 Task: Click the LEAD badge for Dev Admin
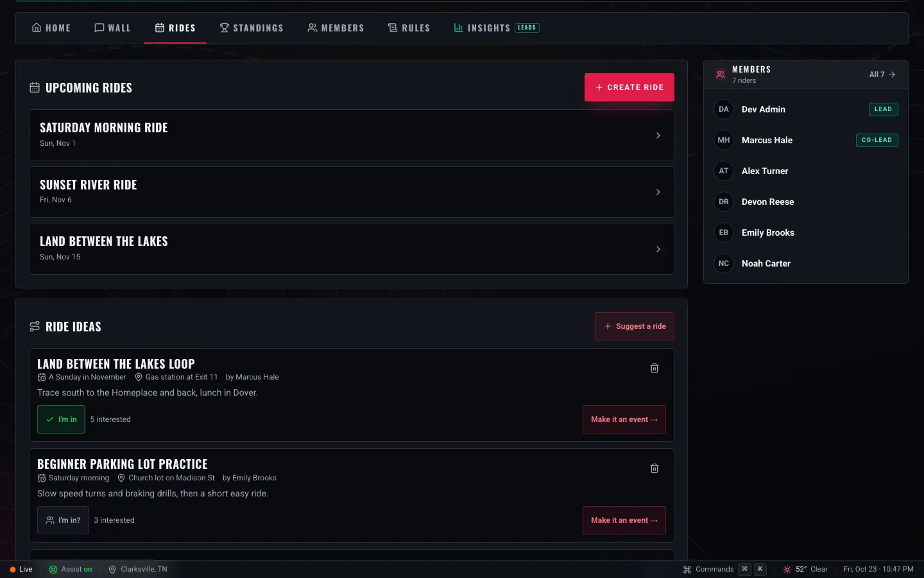coord(884,109)
